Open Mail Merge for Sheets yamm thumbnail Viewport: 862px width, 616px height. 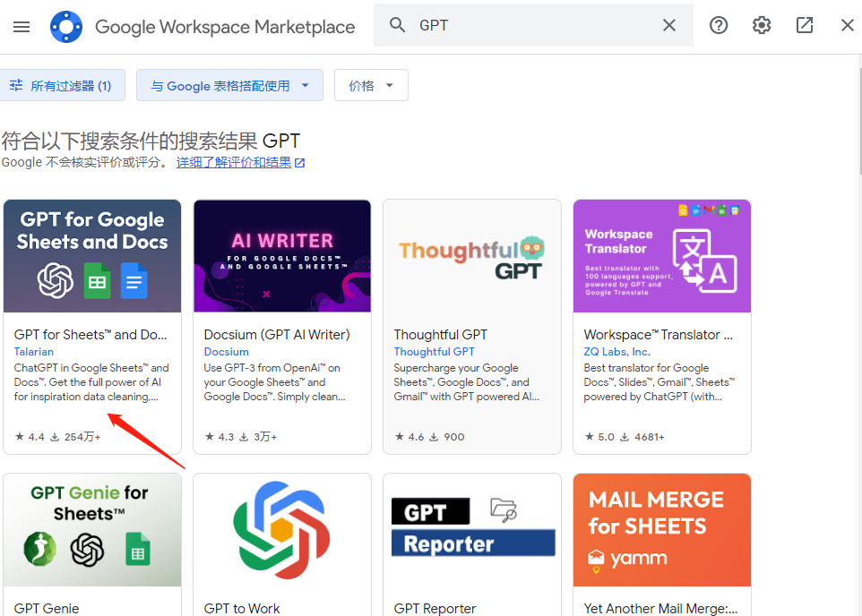click(x=662, y=530)
